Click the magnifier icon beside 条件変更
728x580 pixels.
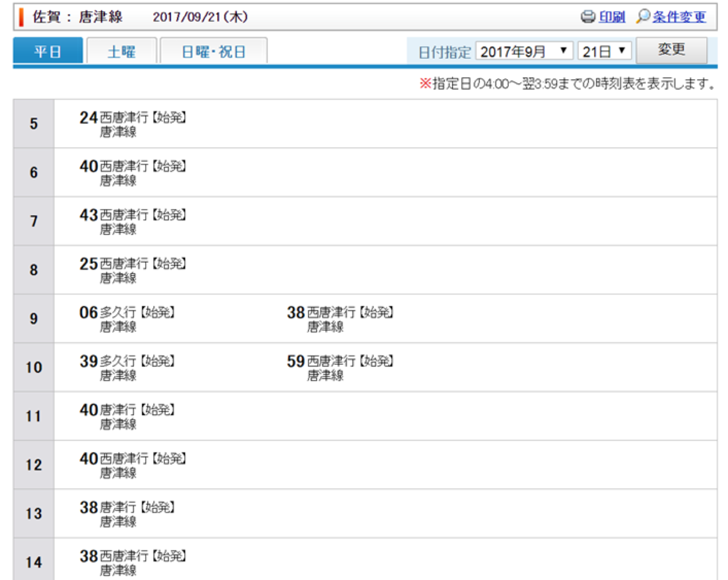[643, 16]
